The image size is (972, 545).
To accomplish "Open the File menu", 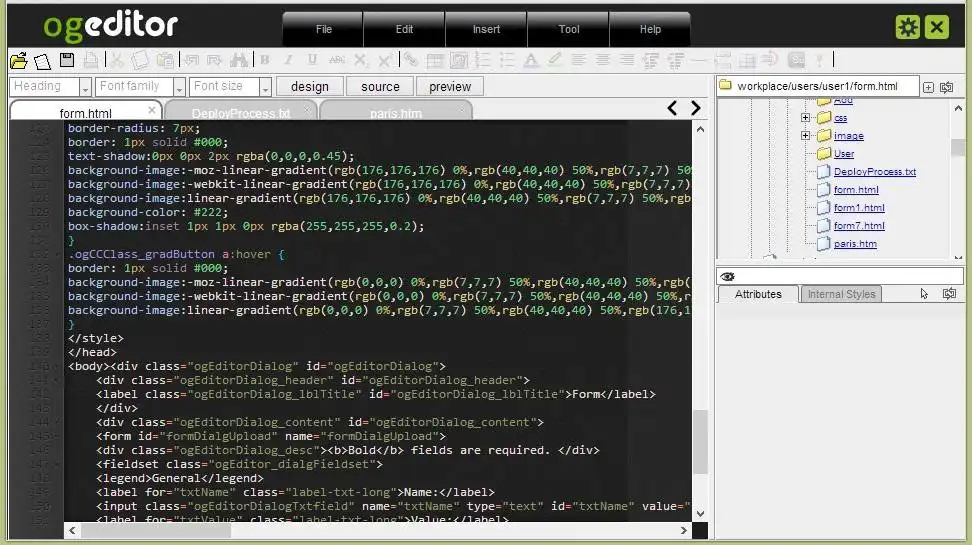I will coord(324,29).
